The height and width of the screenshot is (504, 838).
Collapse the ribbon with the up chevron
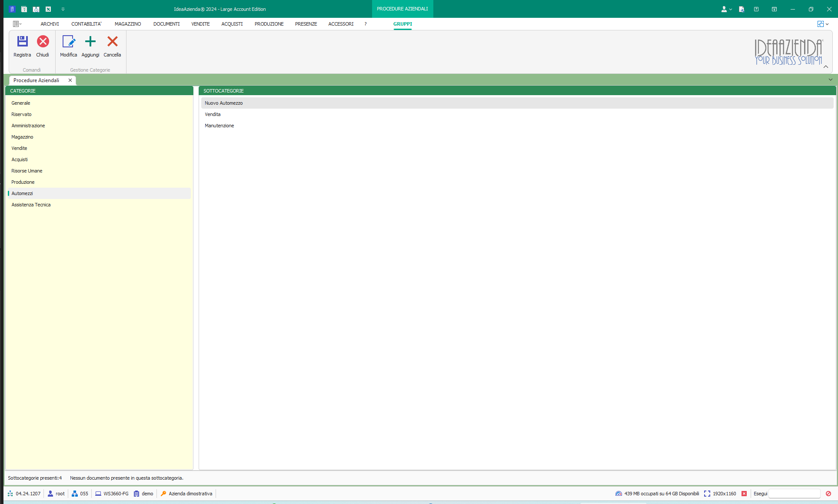tap(826, 67)
